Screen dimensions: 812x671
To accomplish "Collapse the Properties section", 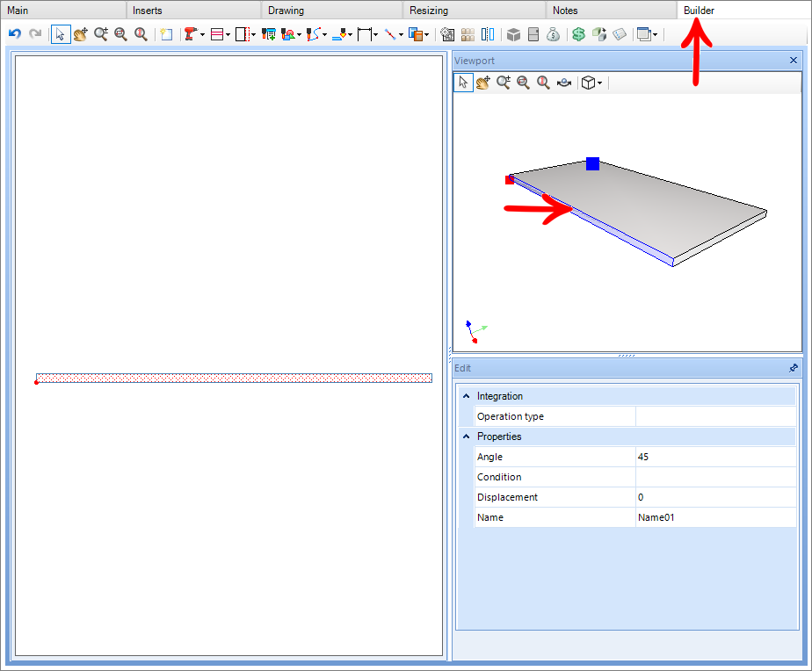I will pyautogui.click(x=466, y=437).
